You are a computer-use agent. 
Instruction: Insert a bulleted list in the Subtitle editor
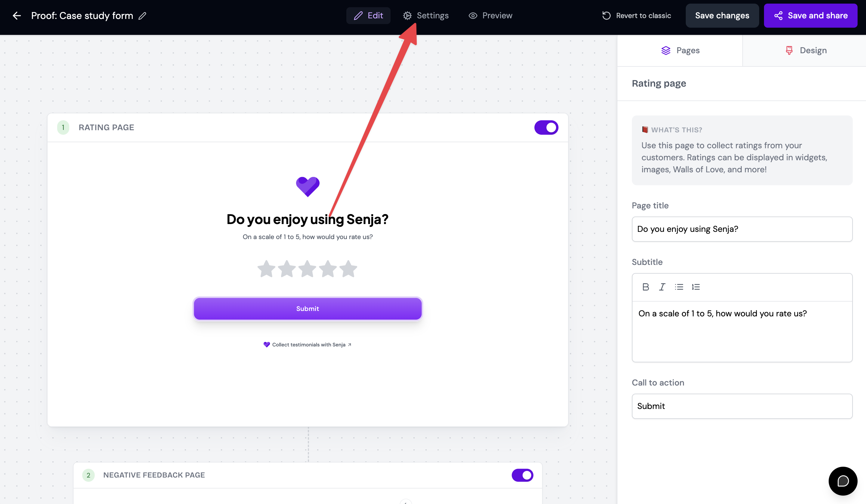point(679,287)
